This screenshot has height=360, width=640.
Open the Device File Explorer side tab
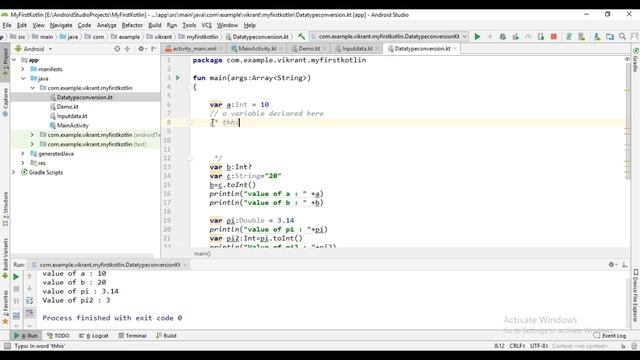[x=636, y=295]
